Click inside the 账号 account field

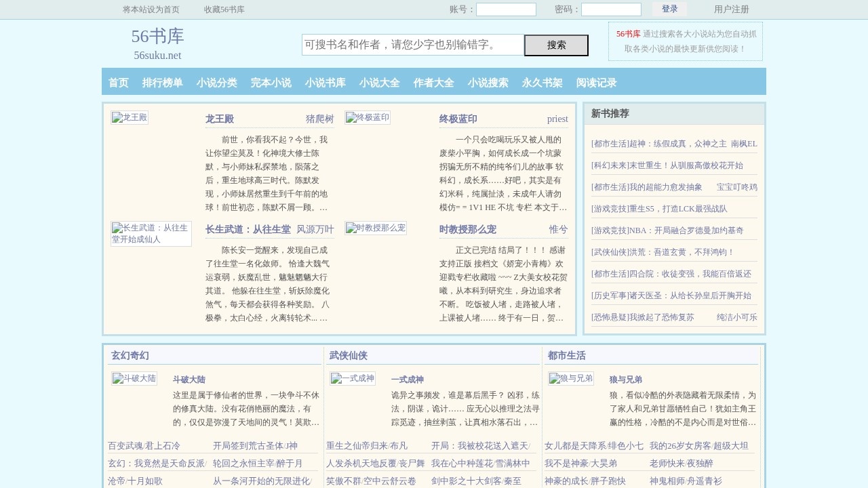pos(505,9)
